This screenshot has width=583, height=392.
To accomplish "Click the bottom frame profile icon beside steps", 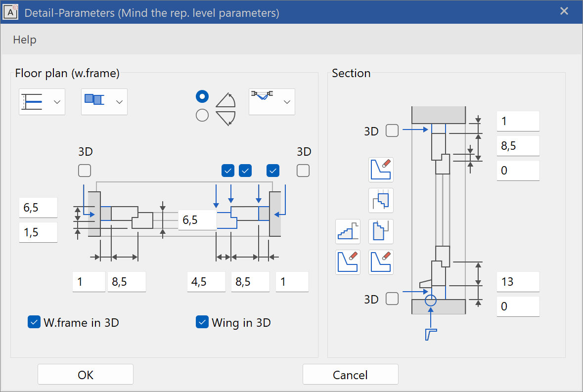I will tap(381, 231).
